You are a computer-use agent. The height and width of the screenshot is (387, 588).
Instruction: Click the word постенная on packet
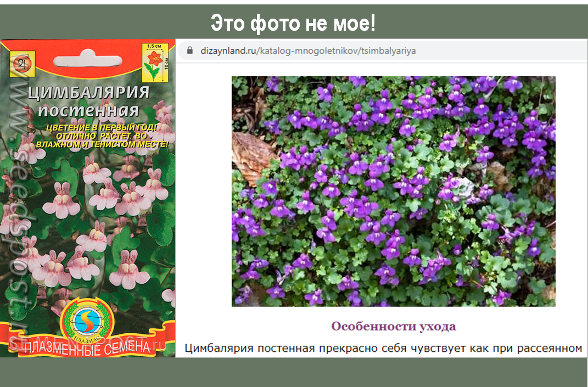click(x=88, y=111)
